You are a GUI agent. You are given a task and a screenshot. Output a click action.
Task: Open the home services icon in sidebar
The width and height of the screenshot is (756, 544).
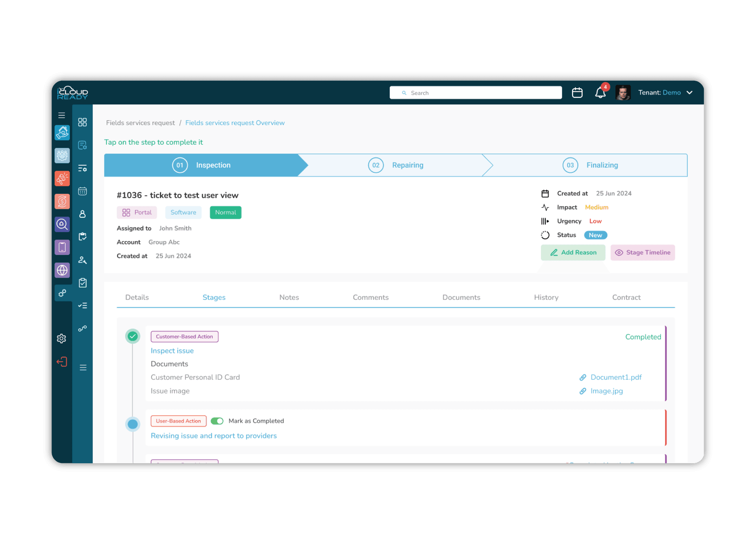[x=62, y=133]
